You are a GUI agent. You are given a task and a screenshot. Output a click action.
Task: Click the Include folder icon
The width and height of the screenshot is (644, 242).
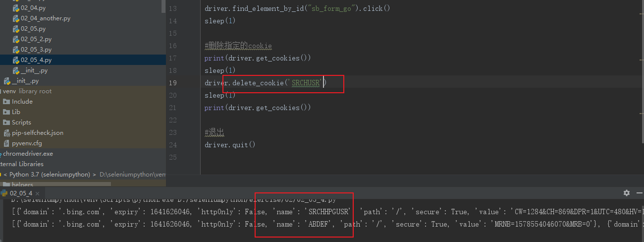tap(6, 102)
